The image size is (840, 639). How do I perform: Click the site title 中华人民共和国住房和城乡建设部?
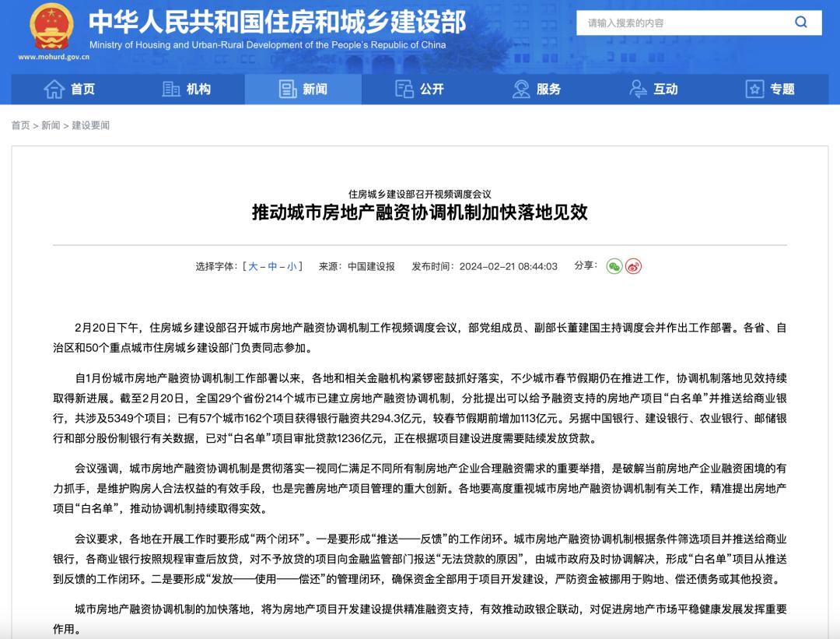[x=278, y=22]
